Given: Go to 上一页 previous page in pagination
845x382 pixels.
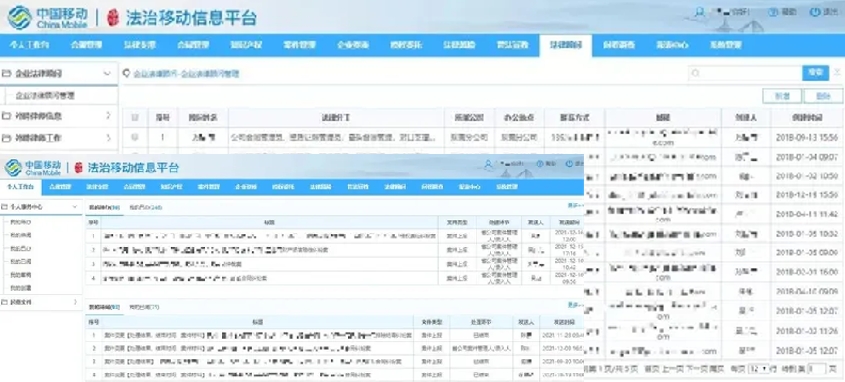Looking at the screenshot, I should (672, 369).
